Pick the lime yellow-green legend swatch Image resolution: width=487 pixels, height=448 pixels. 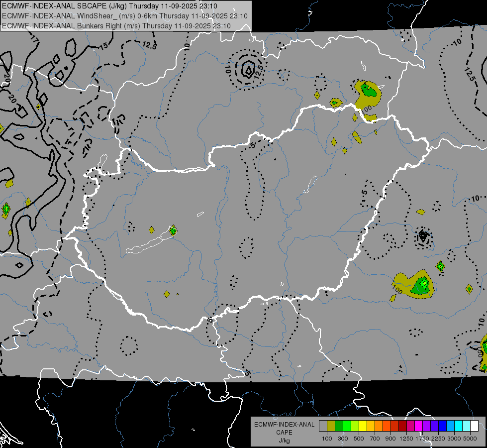tap(355, 426)
